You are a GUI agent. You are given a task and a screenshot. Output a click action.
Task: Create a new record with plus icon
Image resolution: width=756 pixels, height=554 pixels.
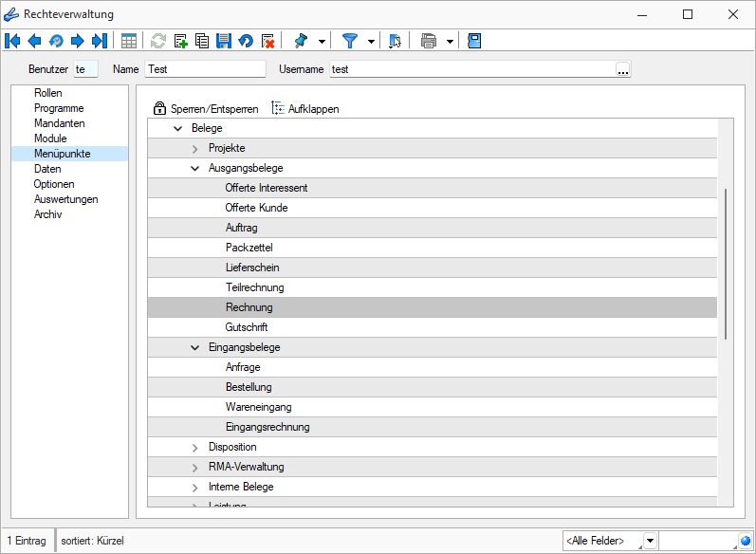click(180, 41)
